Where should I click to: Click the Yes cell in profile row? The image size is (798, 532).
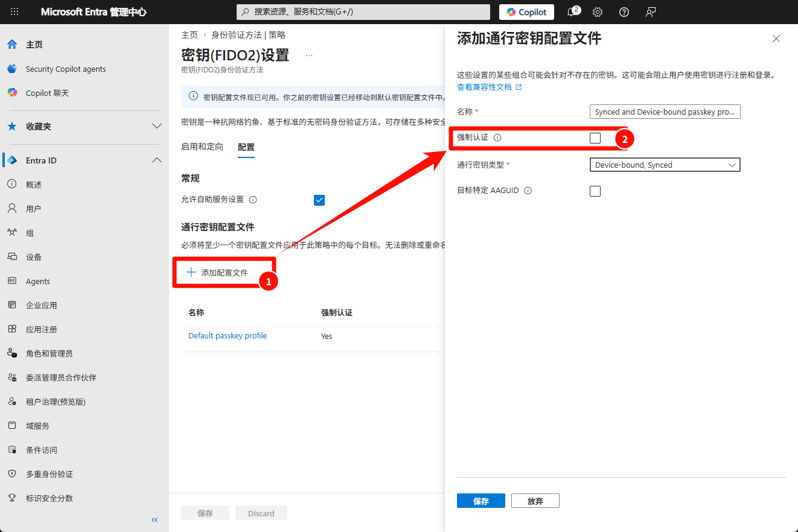[327, 337]
